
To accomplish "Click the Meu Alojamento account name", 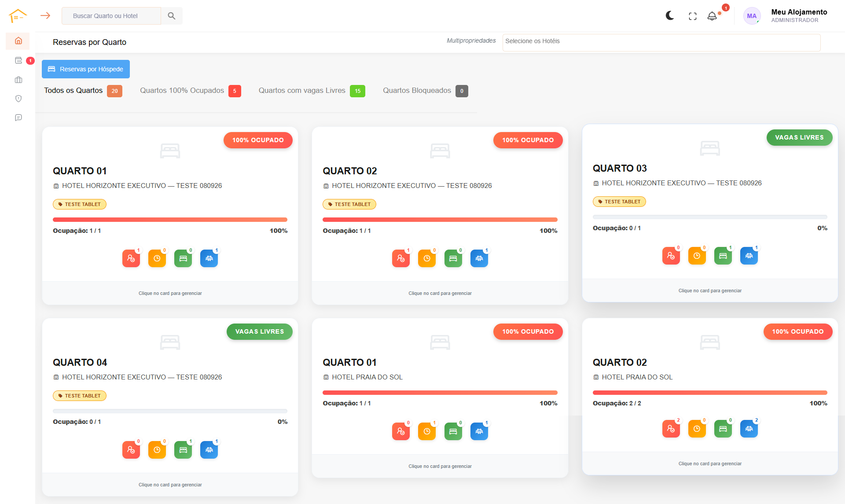I will [x=799, y=12].
